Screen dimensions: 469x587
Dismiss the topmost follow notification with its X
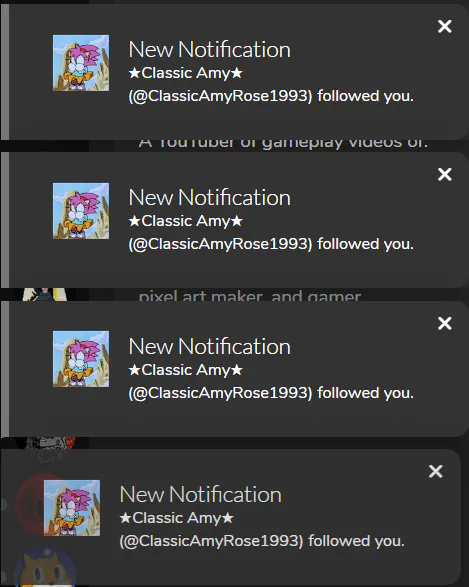pos(445,26)
